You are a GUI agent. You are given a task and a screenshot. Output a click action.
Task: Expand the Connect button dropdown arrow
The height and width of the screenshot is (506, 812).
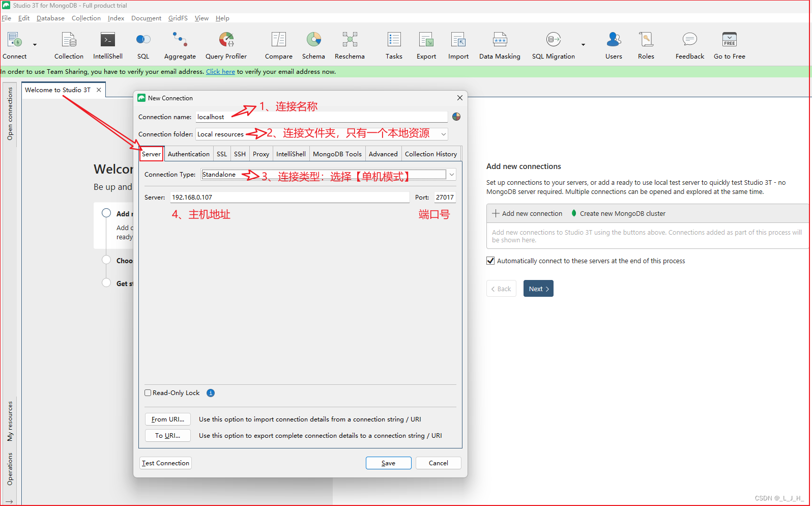tap(35, 45)
